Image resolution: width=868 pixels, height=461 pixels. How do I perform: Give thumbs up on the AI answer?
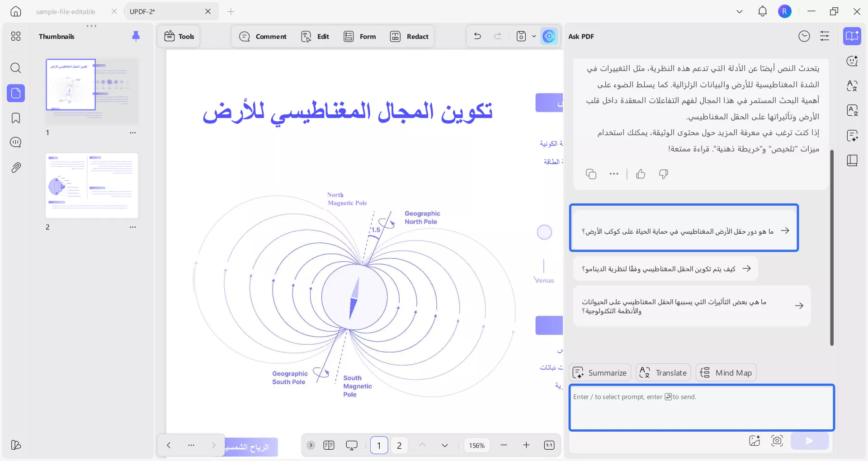(x=641, y=174)
